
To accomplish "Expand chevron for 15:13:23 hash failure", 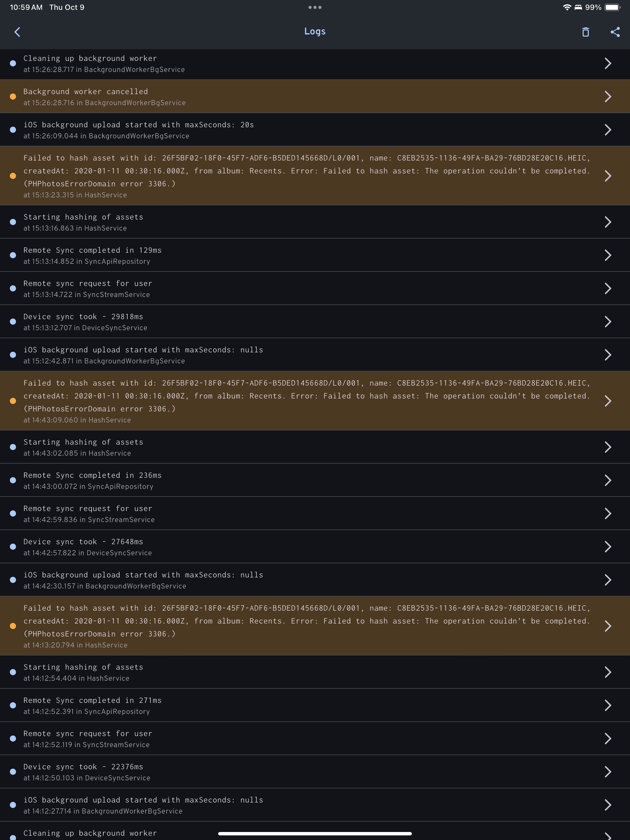I will [608, 176].
